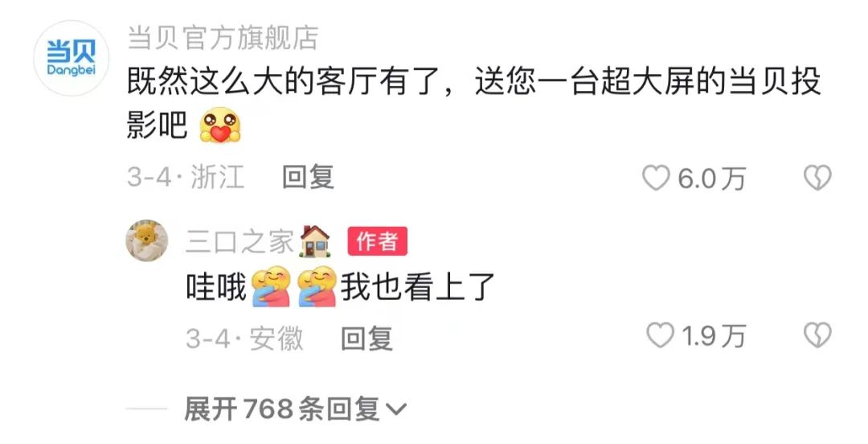
Task: Click the chevron next to 展开768条回复
Action: [395, 410]
